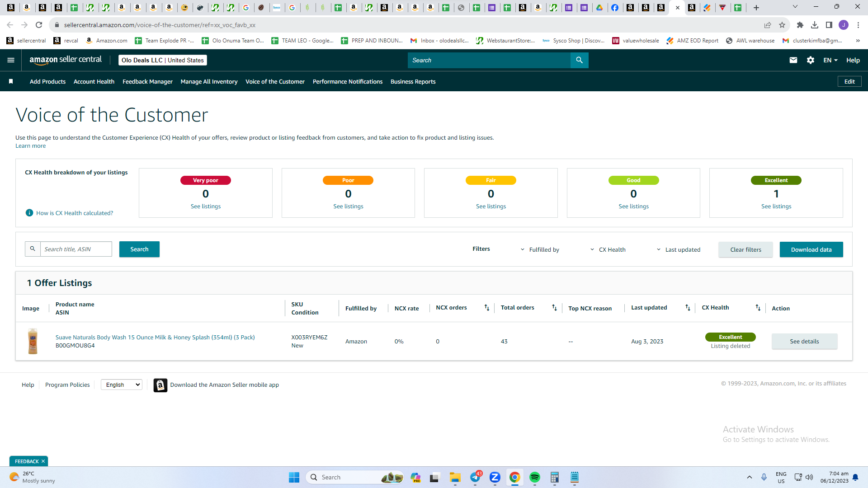Open the Last updated filter dropdown

[x=678, y=249]
